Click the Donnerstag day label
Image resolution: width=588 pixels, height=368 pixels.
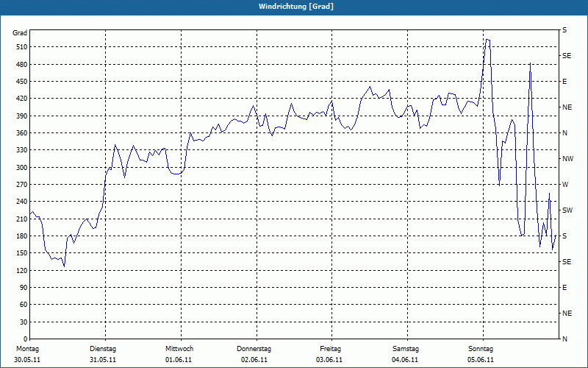click(254, 349)
